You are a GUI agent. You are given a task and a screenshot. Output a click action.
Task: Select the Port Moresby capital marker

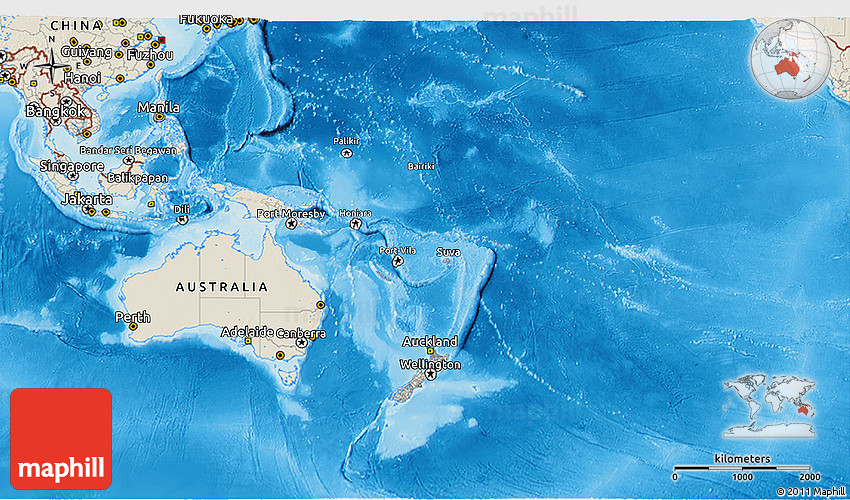(x=292, y=225)
